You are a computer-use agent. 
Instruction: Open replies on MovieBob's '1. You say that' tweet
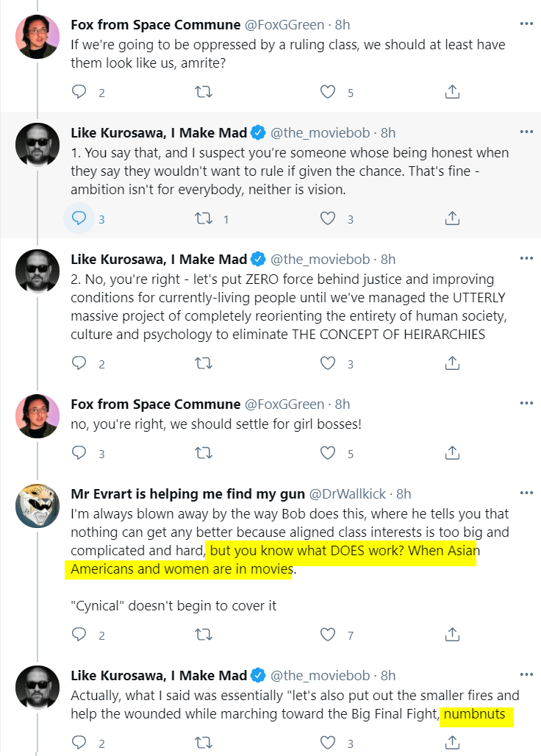point(79,218)
